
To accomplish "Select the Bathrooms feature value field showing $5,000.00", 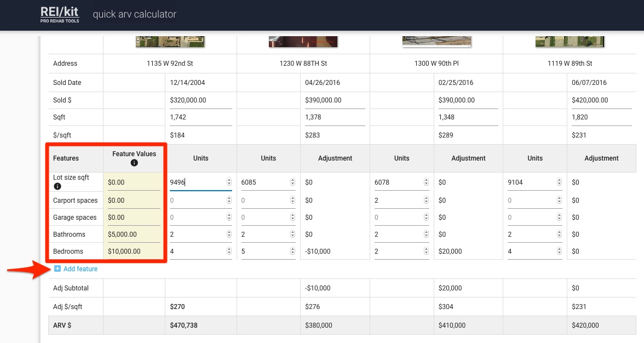I will (x=133, y=234).
